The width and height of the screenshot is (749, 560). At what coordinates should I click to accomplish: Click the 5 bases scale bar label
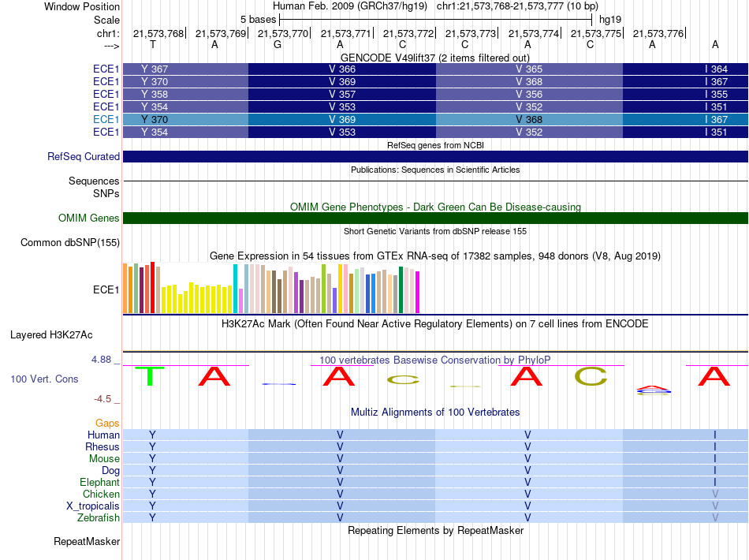[258, 20]
